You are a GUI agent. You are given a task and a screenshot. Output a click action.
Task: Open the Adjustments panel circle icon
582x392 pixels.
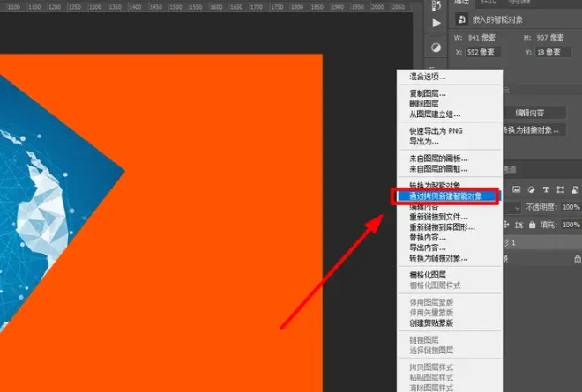436,48
